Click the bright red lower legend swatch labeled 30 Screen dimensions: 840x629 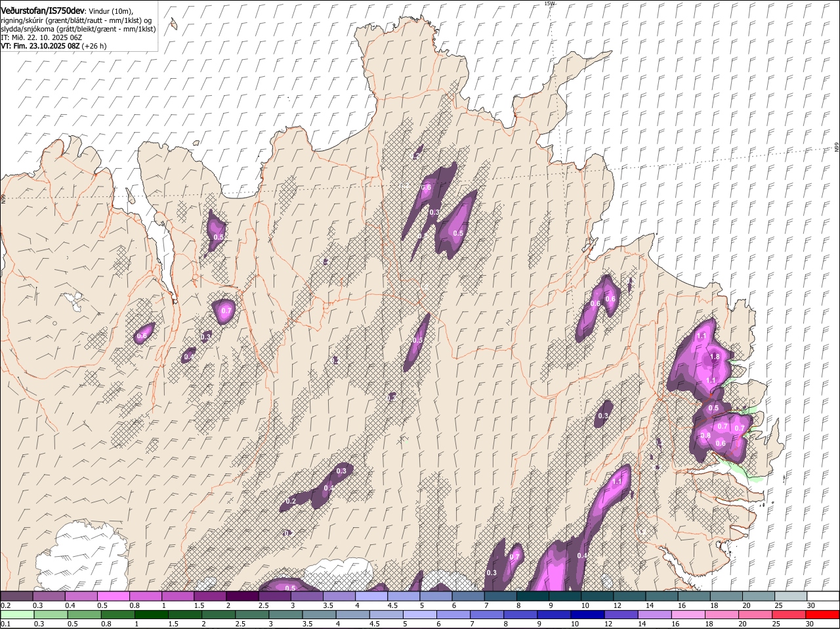tap(822, 615)
